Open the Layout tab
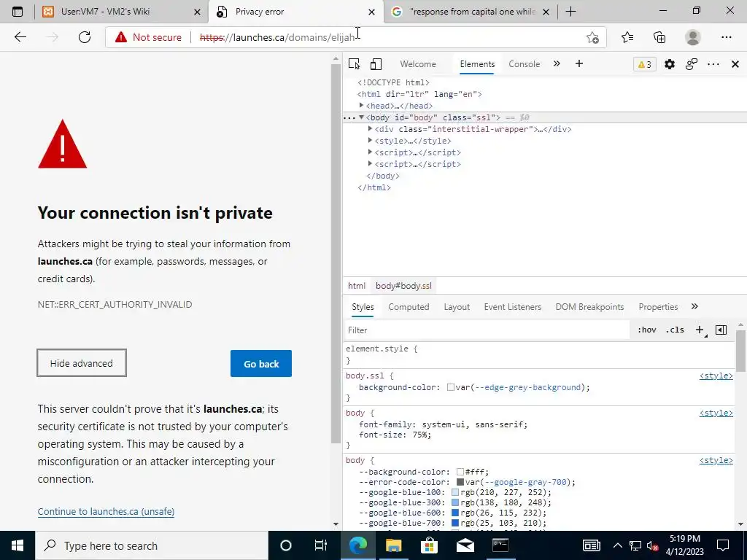Image resolution: width=747 pixels, height=560 pixels. (457, 307)
